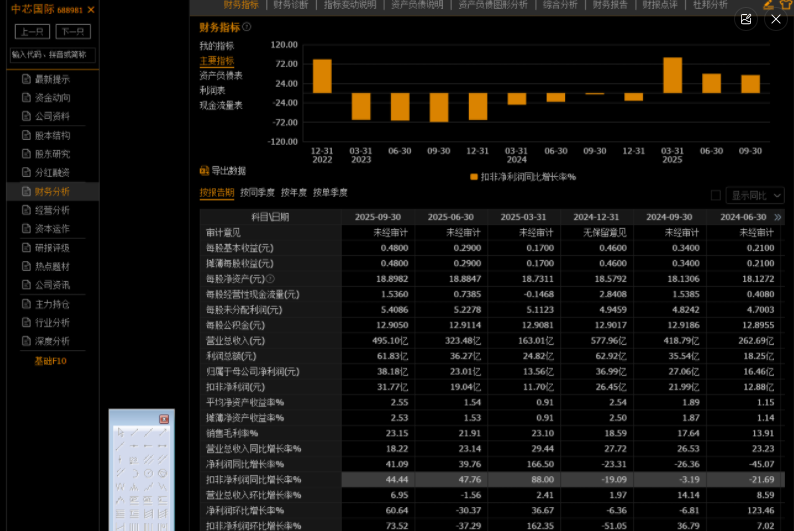
Task: Open 我的指标 in the indicator list
Action: (217, 46)
